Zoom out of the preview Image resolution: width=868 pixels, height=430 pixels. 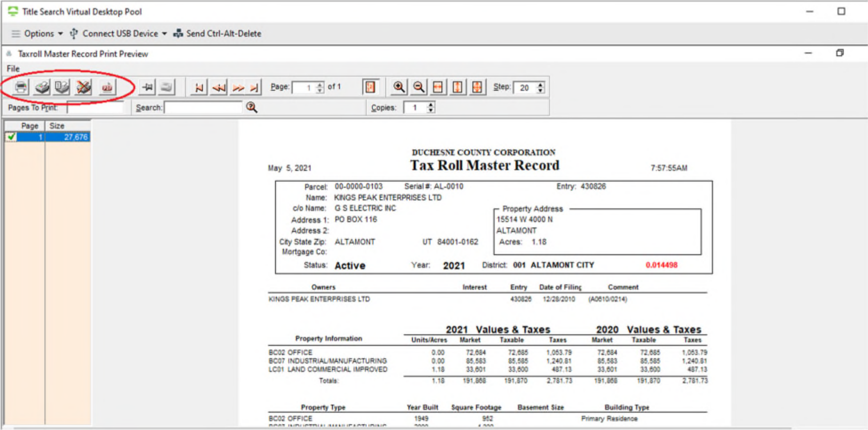click(x=418, y=87)
